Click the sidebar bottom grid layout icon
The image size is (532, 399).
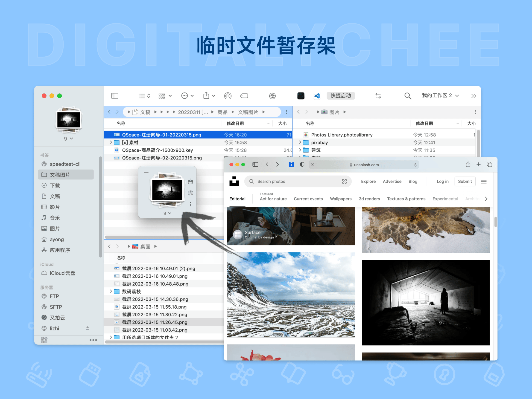point(44,340)
